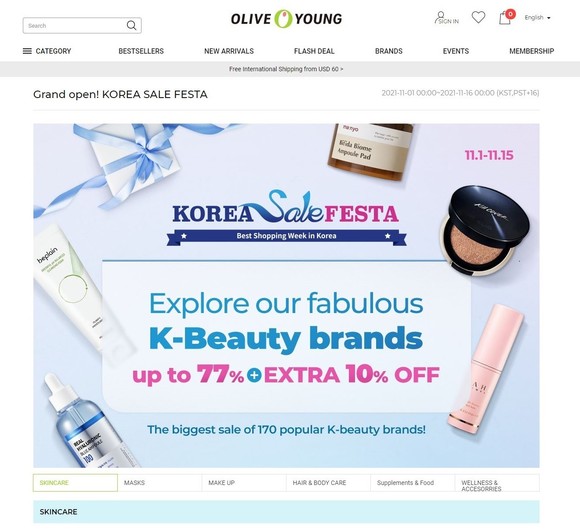Open the Supplements & Food tab
This screenshot has width=580, height=532.
click(413, 483)
